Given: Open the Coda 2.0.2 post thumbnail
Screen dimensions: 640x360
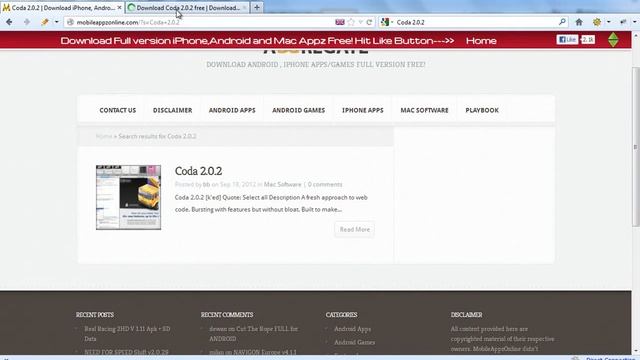Looking at the screenshot, I should coord(128,197).
